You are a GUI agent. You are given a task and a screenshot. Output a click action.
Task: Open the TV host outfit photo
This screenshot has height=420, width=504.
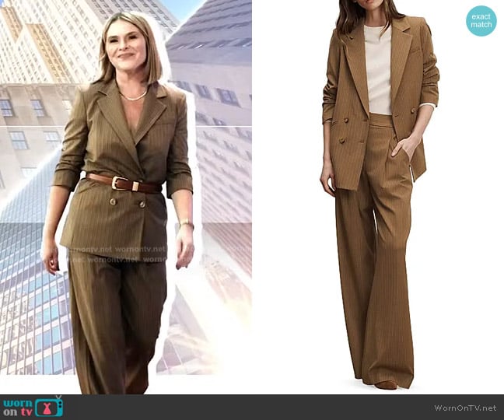point(126,197)
